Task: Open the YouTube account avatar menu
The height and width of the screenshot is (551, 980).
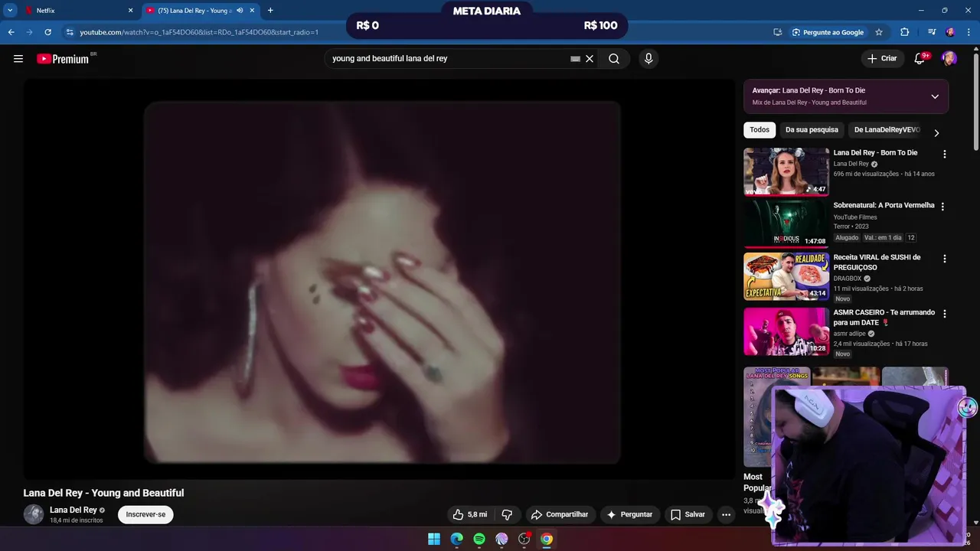Action: (x=949, y=58)
